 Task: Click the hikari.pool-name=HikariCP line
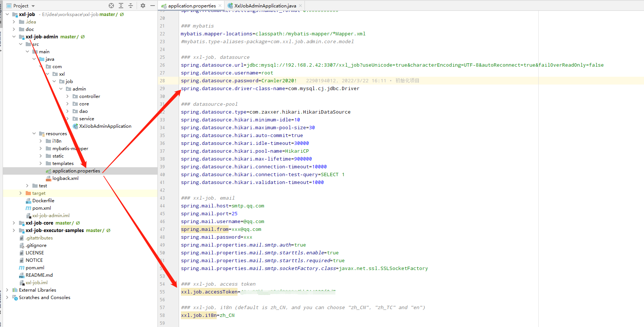(245, 151)
